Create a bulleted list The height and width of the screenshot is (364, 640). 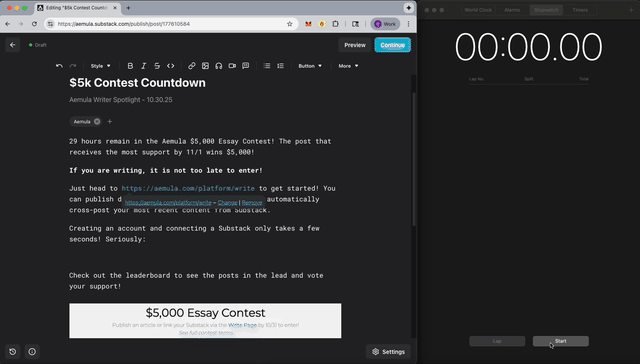click(267, 66)
